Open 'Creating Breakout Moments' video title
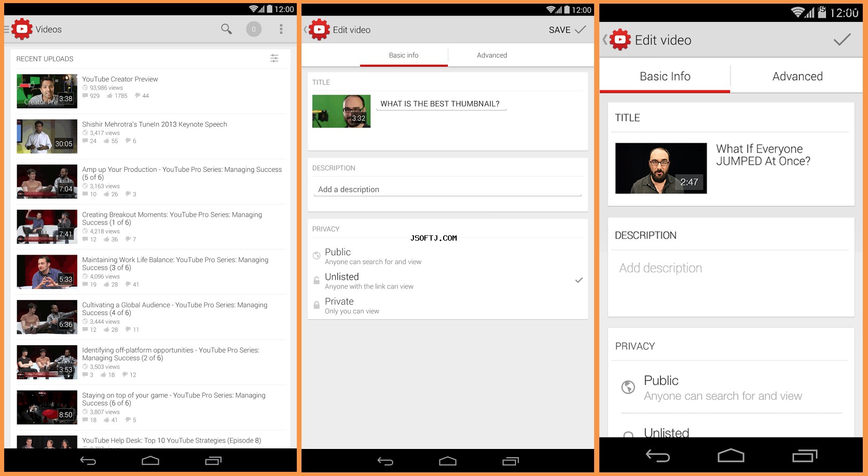Image resolution: width=868 pixels, height=476 pixels. point(172,219)
